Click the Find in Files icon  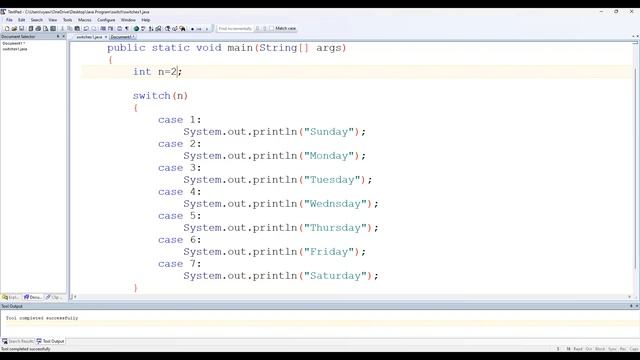[182, 29]
